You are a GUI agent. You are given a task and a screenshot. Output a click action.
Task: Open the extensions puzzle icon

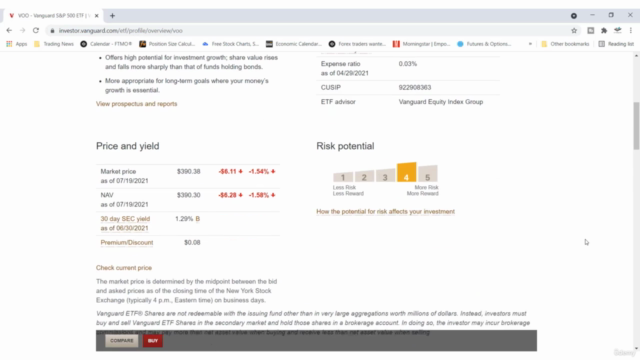pos(604,31)
